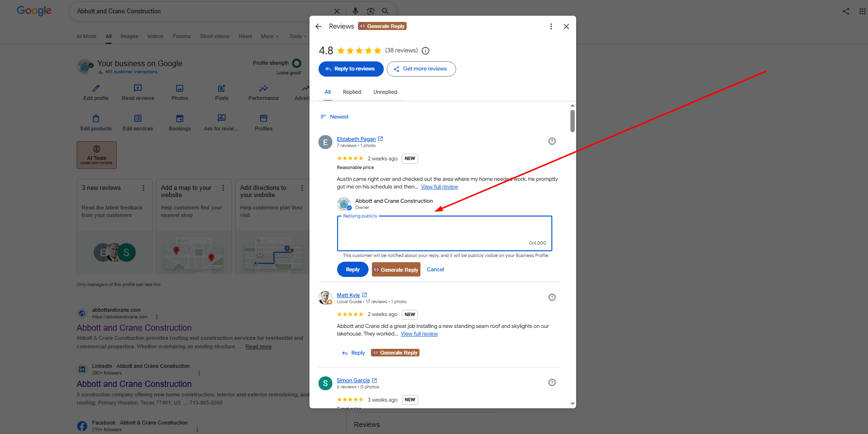868x434 pixels.
Task: Click the Get more reviews button
Action: [x=421, y=69]
